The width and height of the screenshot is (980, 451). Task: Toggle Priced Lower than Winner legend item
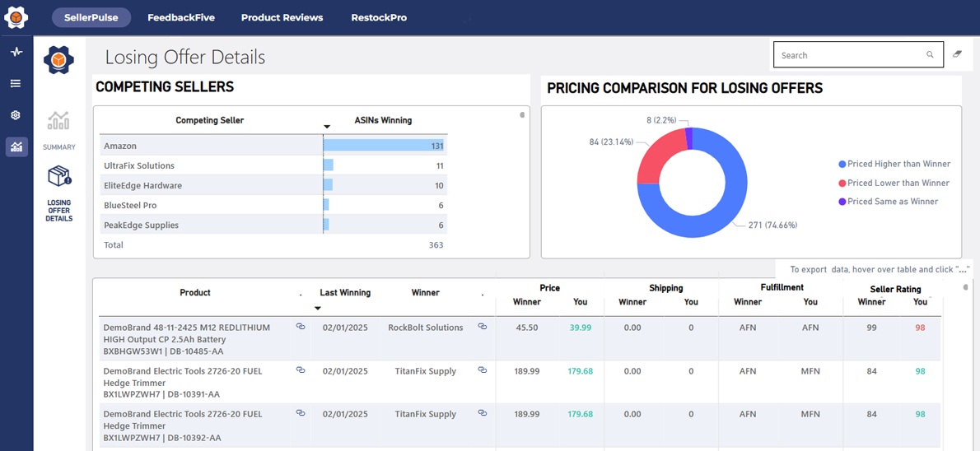(x=894, y=184)
